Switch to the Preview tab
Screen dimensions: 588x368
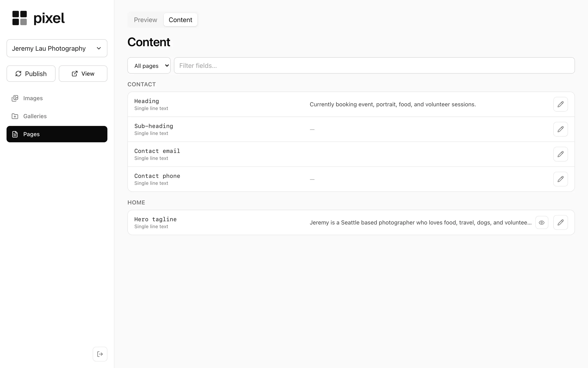pyautogui.click(x=146, y=20)
